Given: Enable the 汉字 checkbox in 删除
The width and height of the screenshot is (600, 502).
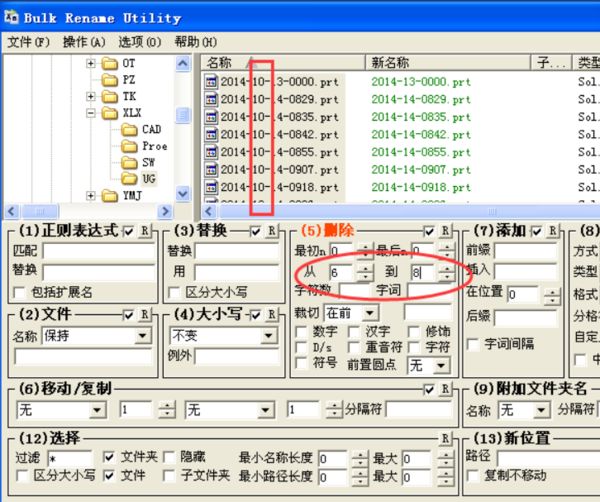Looking at the screenshot, I should (x=354, y=331).
